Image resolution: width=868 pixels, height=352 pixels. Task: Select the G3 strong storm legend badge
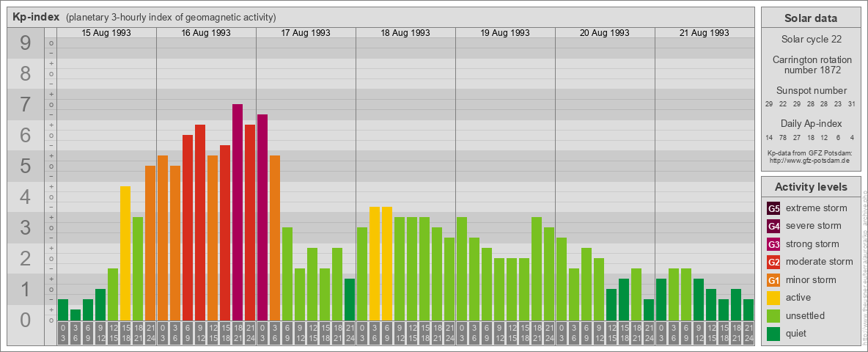[773, 244]
